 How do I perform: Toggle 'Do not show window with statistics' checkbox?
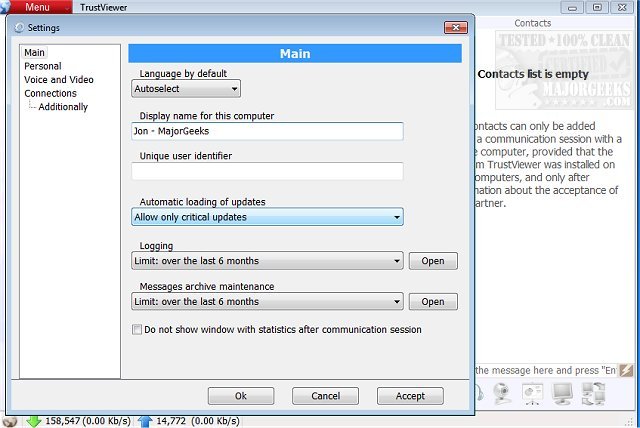tap(137, 329)
